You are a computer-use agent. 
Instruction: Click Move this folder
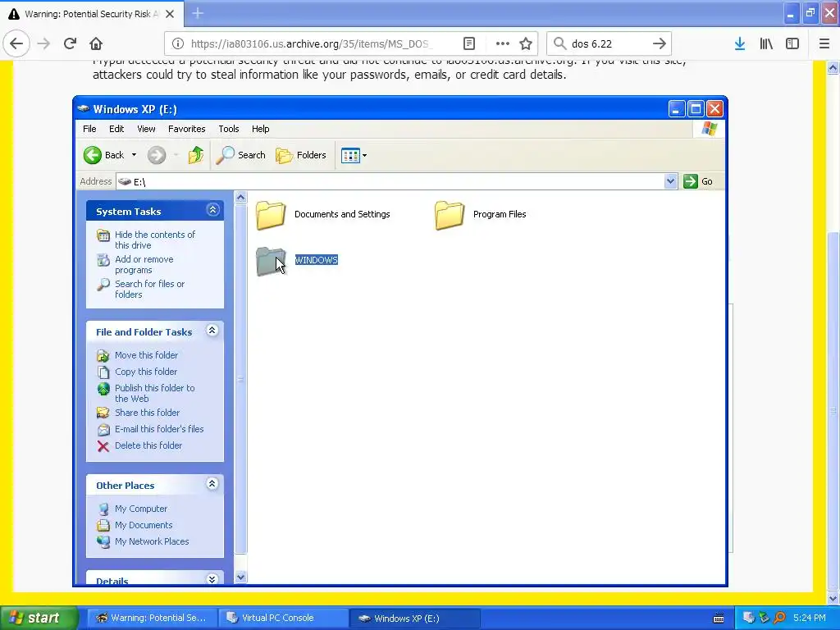[x=146, y=355]
